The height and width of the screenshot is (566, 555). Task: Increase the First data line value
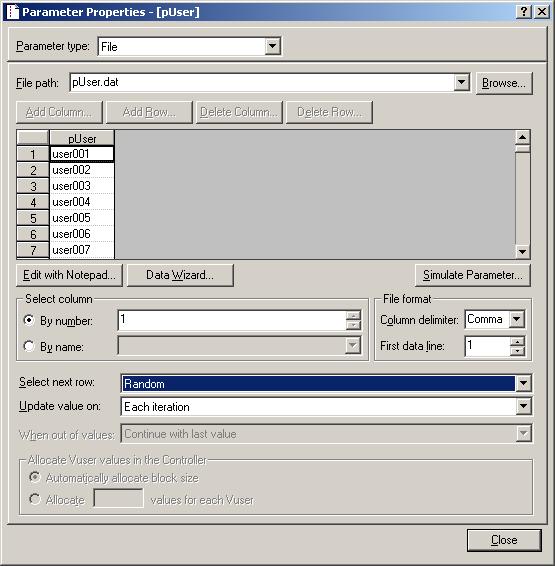pyautogui.click(x=517, y=341)
